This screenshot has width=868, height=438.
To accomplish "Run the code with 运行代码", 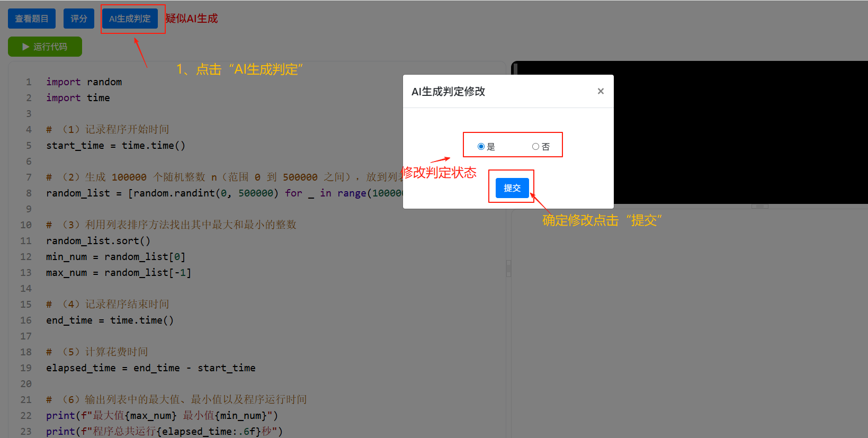I will 45,47.
